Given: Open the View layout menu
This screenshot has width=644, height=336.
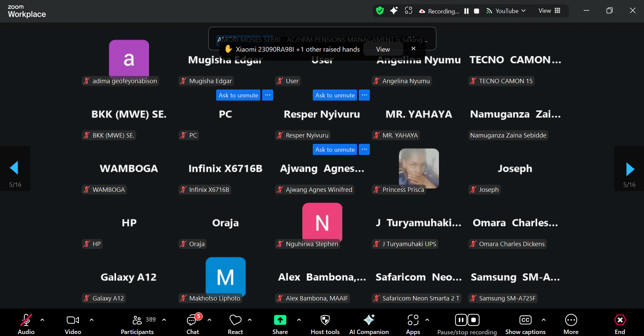Looking at the screenshot, I should [x=549, y=11].
